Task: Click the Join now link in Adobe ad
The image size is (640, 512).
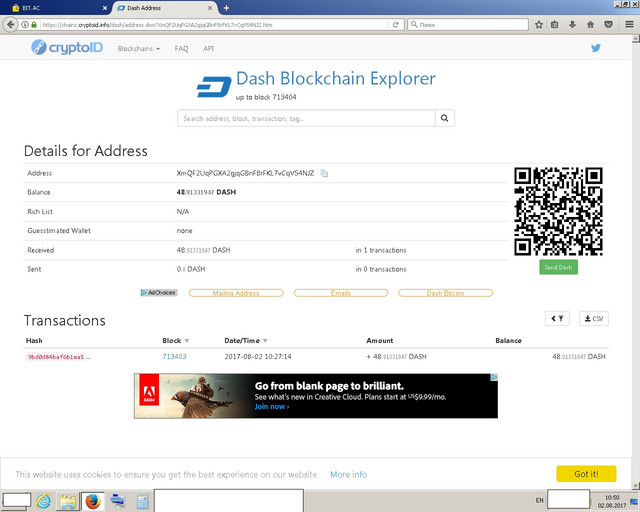Action: (272, 406)
